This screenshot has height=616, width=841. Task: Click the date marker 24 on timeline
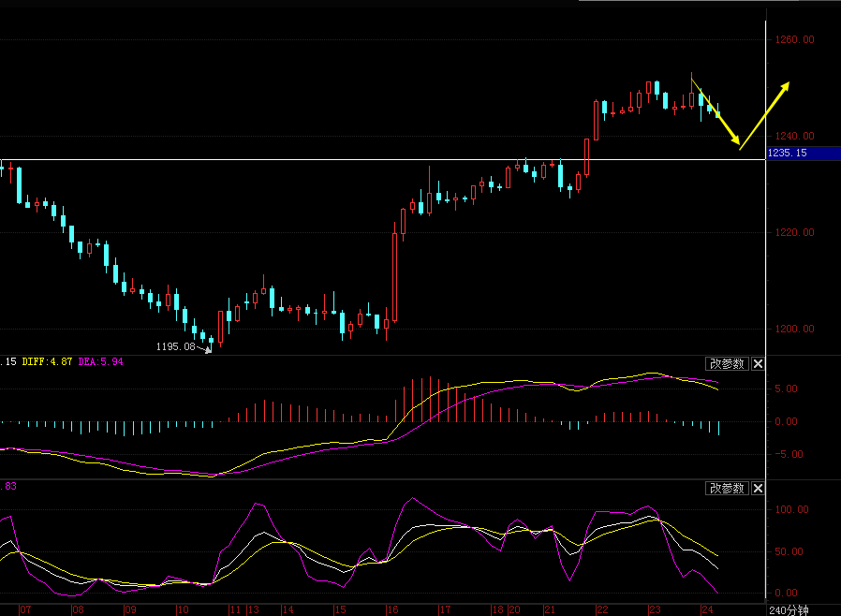pos(707,609)
